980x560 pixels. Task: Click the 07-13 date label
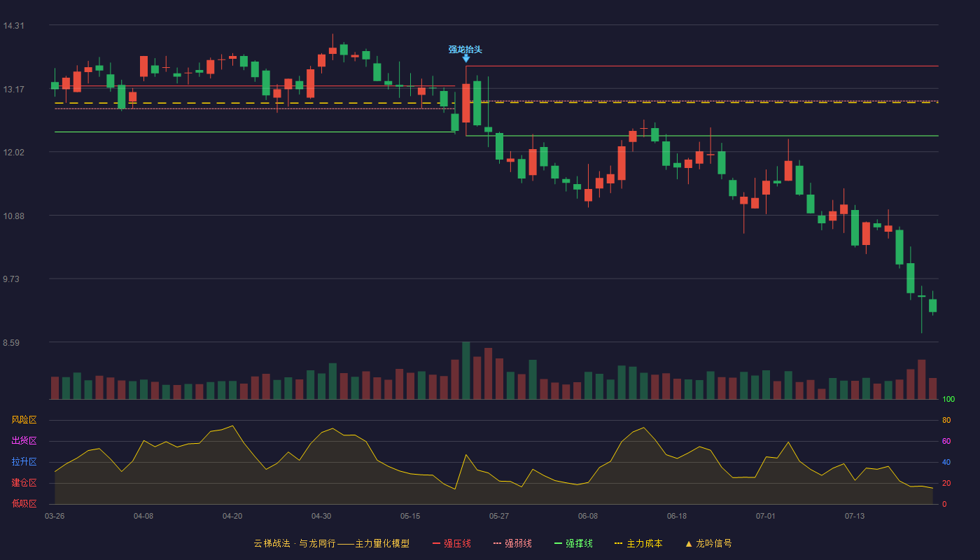click(855, 516)
